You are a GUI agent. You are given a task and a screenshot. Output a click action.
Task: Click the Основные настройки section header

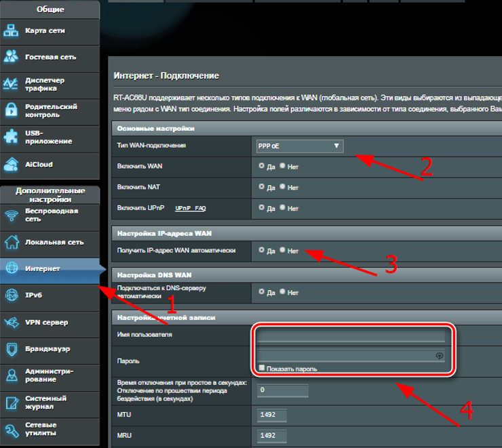point(307,128)
